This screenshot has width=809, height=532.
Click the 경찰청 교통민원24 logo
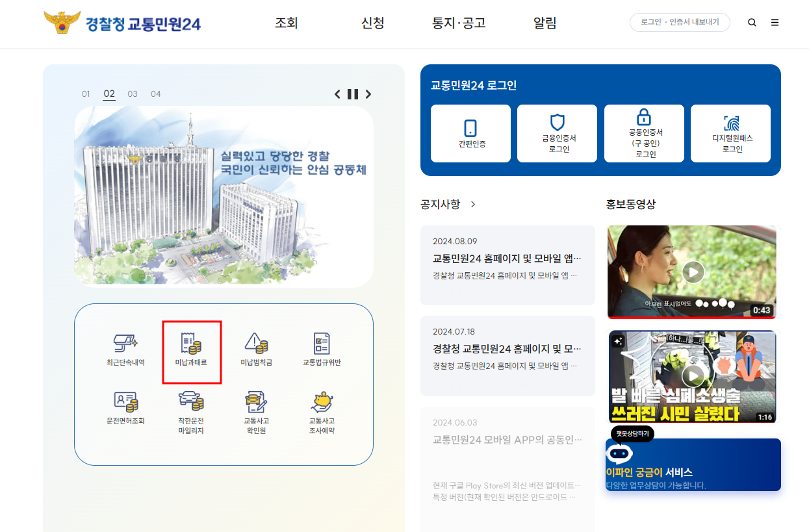click(122, 23)
